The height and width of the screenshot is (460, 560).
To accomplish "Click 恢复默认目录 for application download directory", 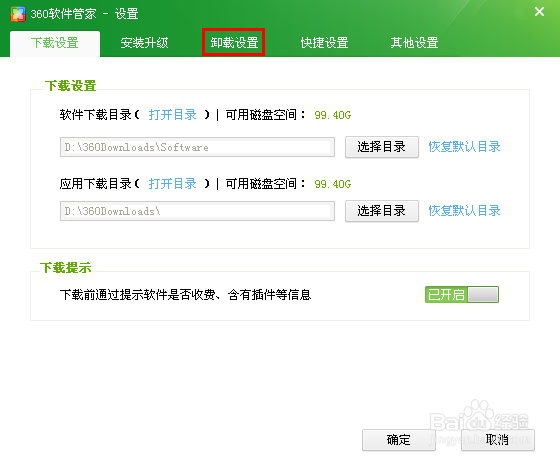I will pos(464,211).
